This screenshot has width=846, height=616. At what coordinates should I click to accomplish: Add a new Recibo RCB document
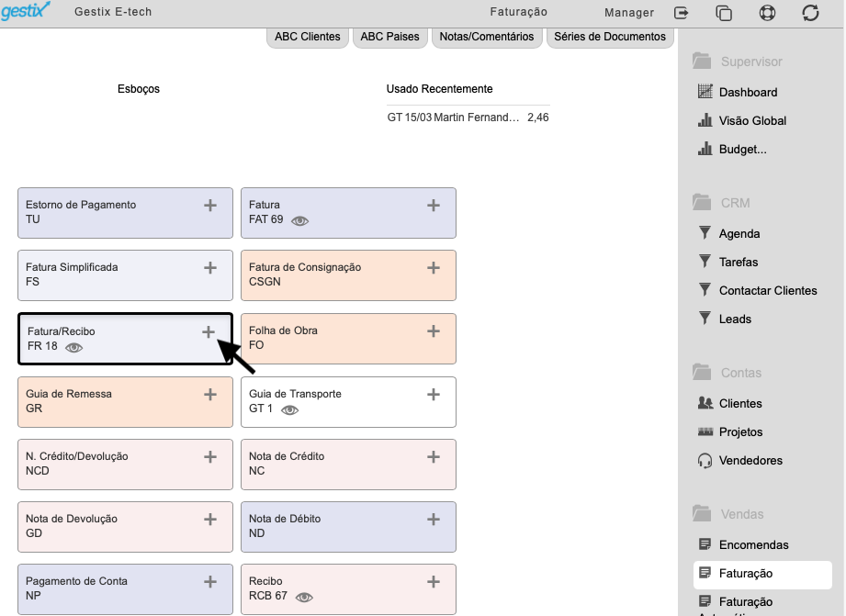pyautogui.click(x=434, y=582)
